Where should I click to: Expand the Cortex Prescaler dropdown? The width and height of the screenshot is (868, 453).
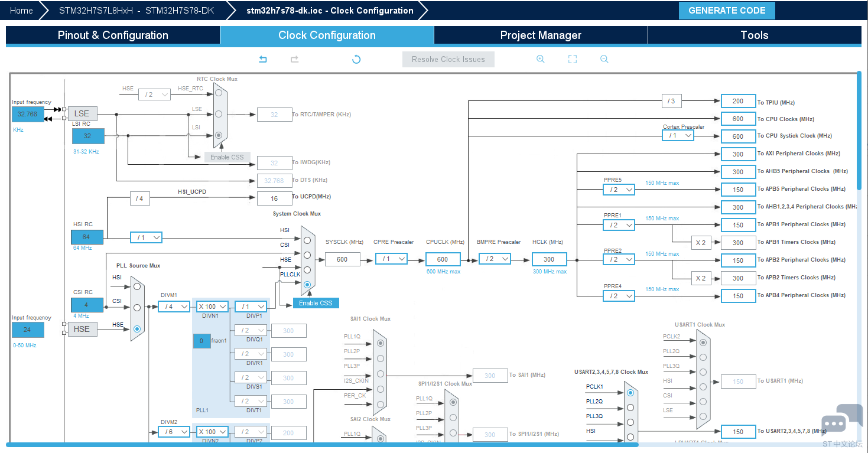[x=678, y=135]
